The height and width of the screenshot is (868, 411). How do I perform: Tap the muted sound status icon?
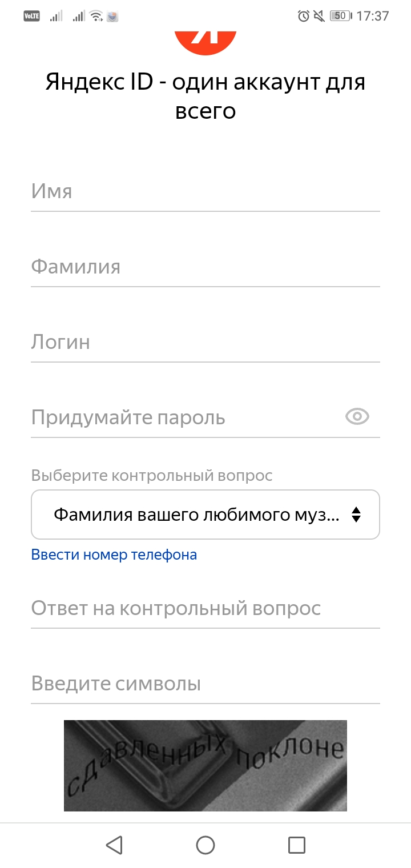(320, 16)
